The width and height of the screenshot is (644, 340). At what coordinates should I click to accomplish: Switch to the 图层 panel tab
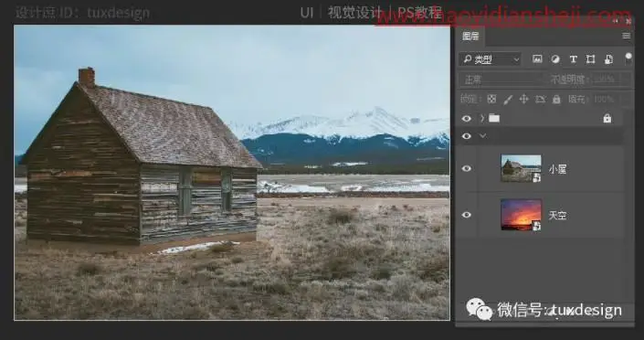[x=470, y=37]
